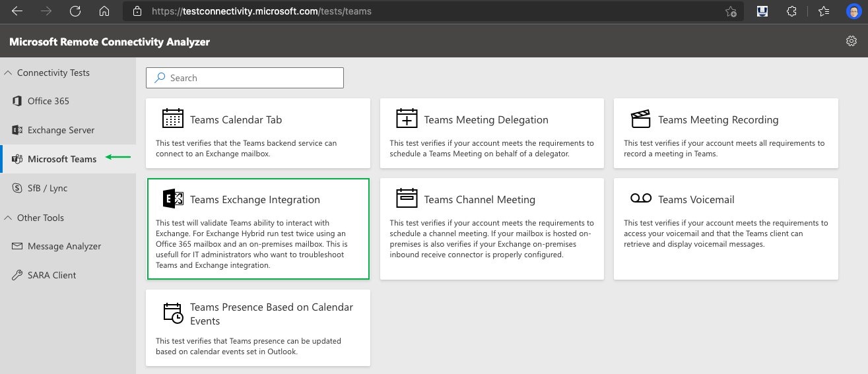Open the Teams Calendar Tab test icon
868x374 pixels.
(172, 119)
